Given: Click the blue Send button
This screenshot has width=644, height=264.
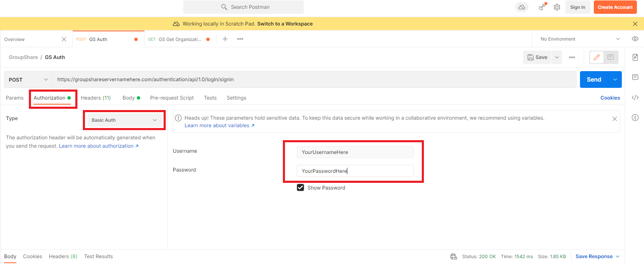Looking at the screenshot, I should 594,79.
